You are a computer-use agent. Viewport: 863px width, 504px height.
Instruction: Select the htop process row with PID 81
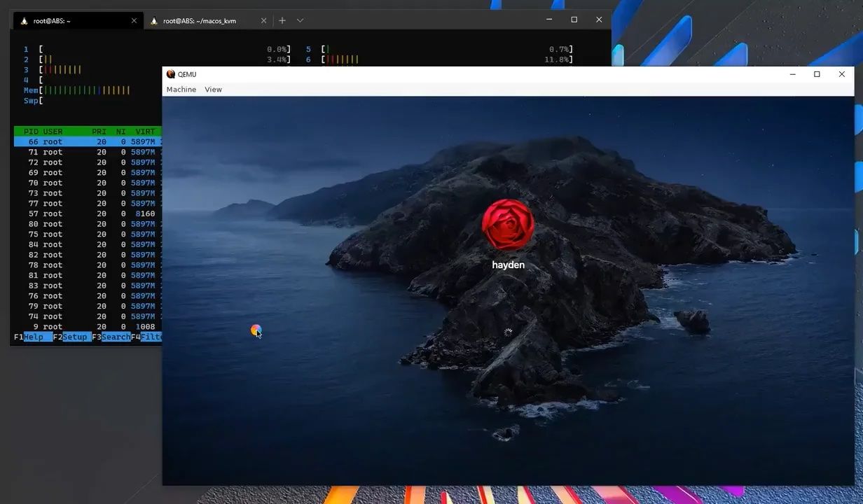88,275
